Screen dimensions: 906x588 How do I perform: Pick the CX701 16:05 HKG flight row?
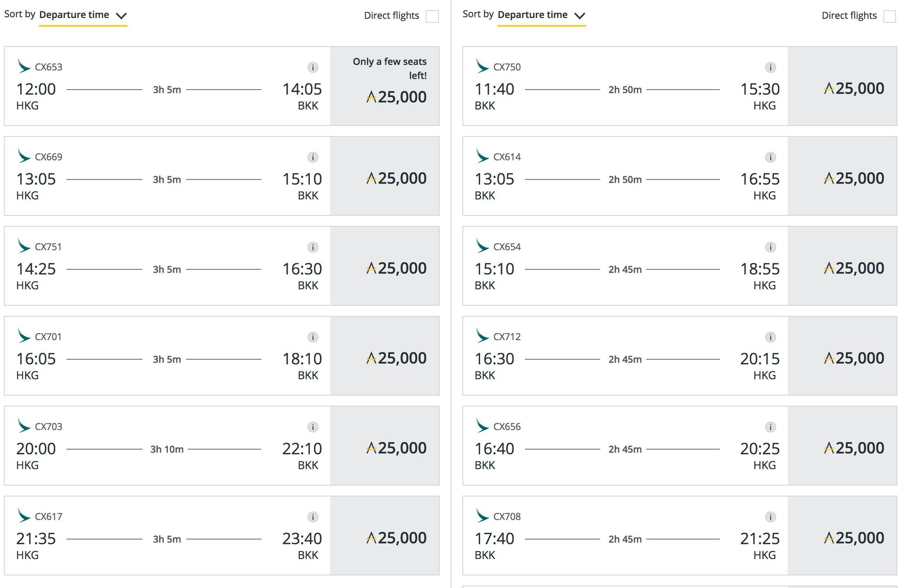[167, 356]
